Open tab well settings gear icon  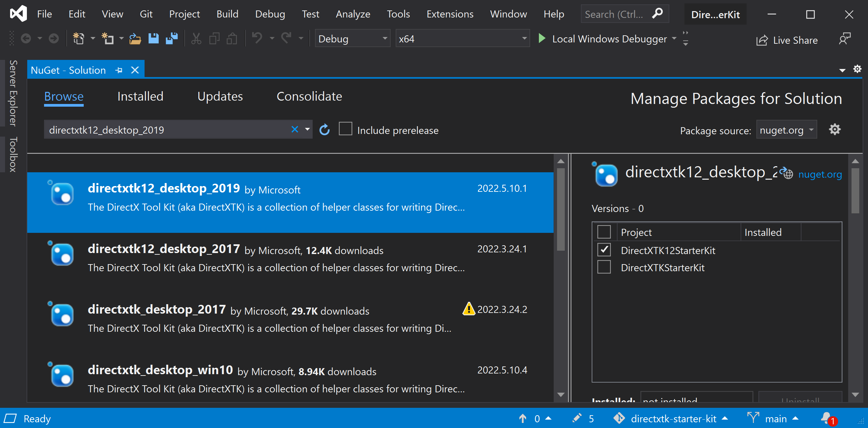[x=857, y=69]
